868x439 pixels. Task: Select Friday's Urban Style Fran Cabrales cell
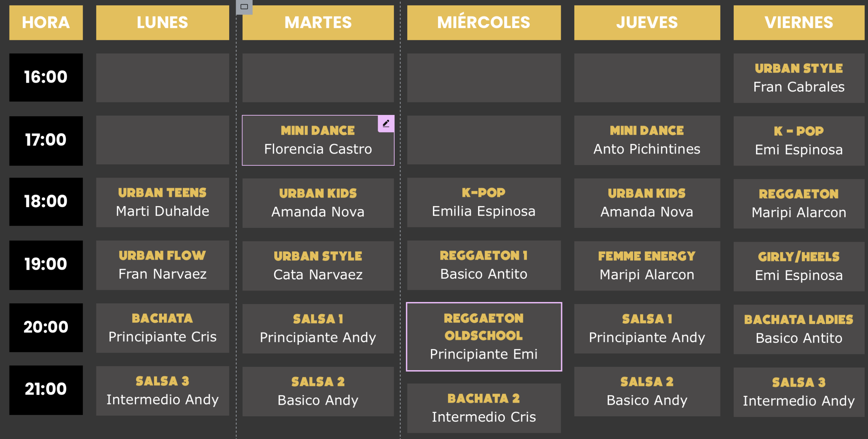798,78
